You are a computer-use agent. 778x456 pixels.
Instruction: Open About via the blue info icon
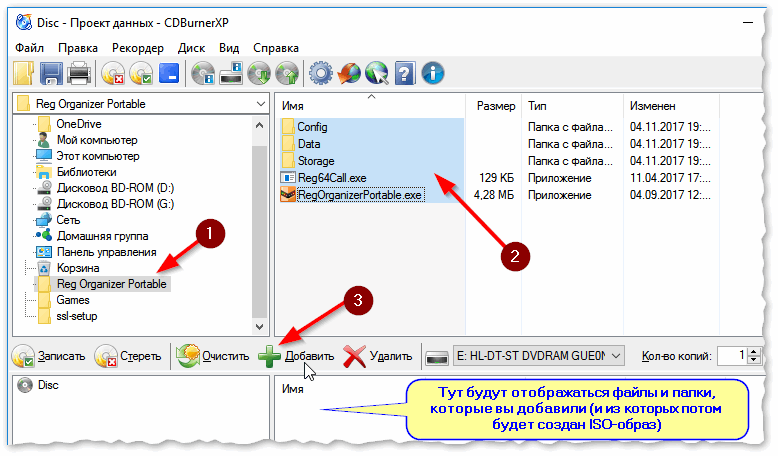tap(433, 73)
